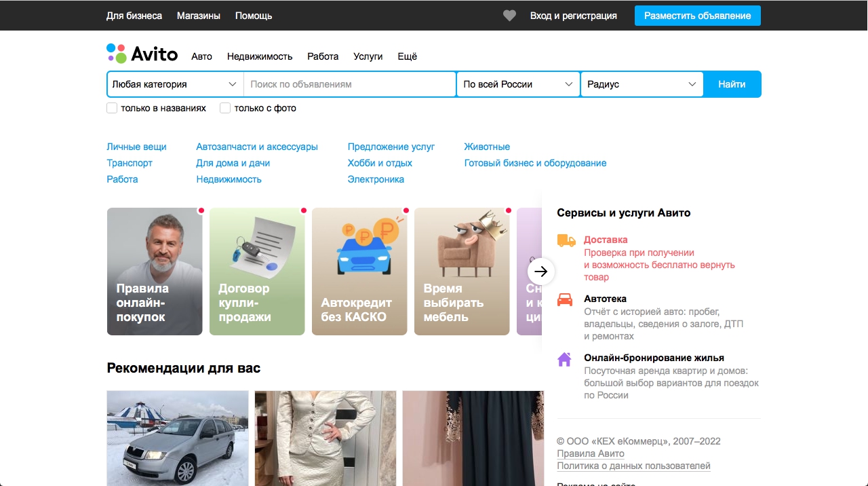Open the 'По всей России' region dropdown
This screenshot has width=868, height=486.
pyautogui.click(x=518, y=84)
